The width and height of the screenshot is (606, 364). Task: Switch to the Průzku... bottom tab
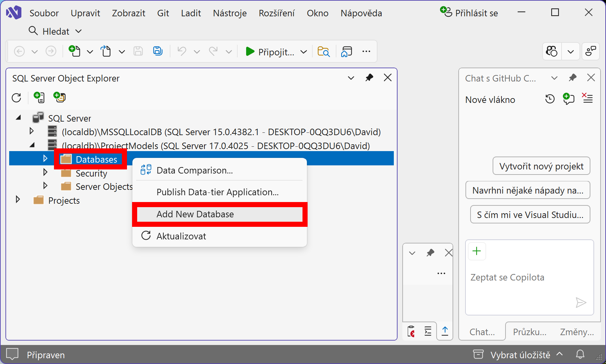coord(530,332)
